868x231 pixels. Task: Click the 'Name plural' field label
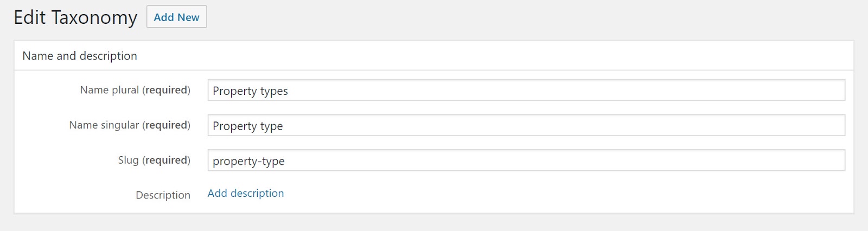point(109,90)
